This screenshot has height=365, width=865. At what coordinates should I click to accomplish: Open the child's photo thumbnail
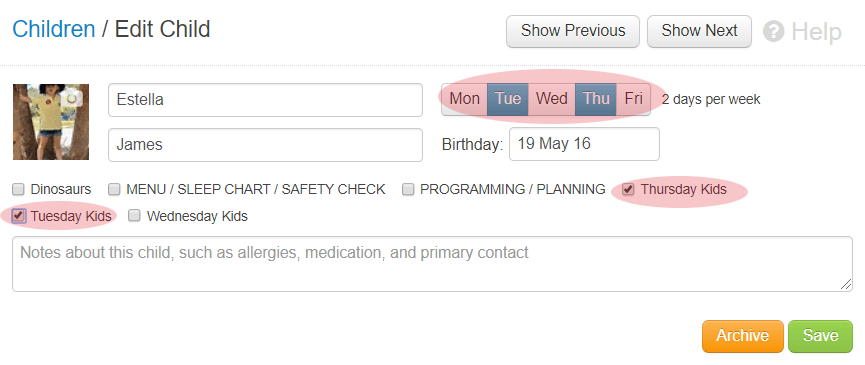tap(51, 122)
